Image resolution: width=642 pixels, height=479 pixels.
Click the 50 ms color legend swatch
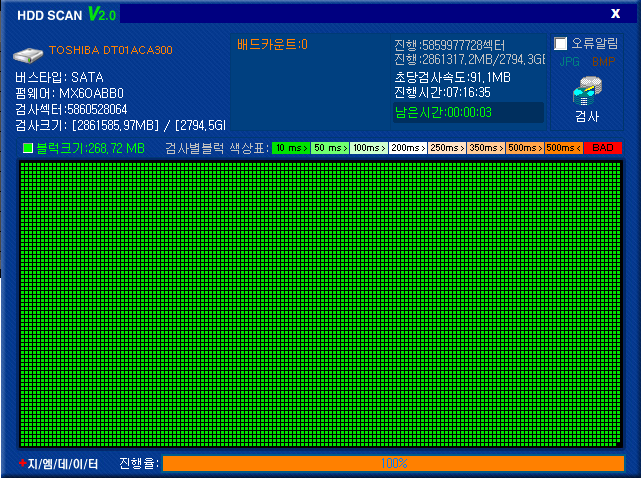point(330,148)
